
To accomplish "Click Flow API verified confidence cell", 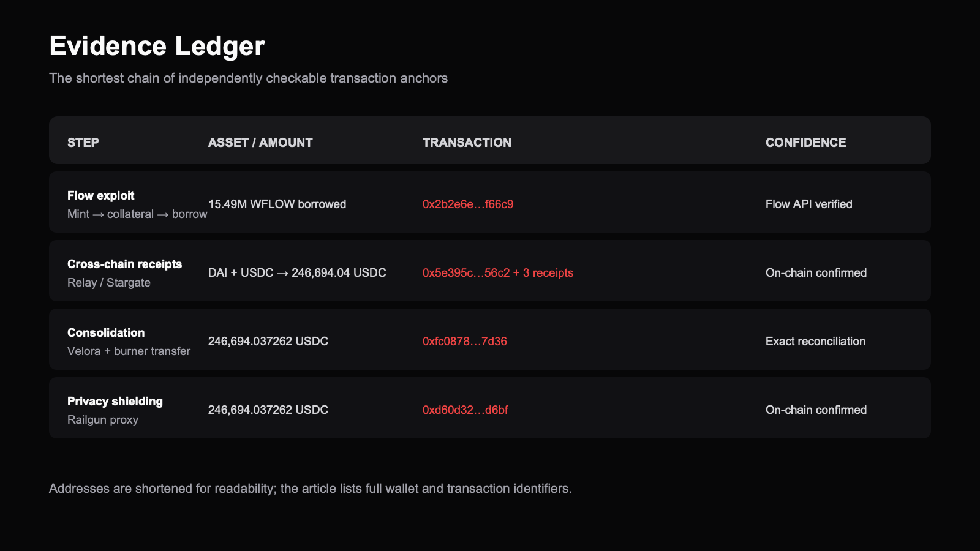I will pyautogui.click(x=809, y=204).
